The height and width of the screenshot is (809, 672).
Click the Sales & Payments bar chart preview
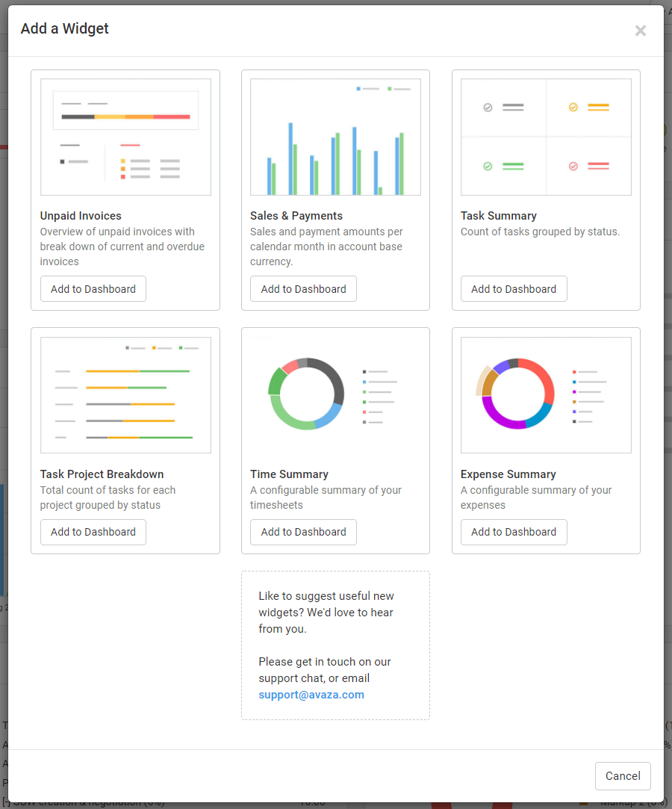(335, 137)
